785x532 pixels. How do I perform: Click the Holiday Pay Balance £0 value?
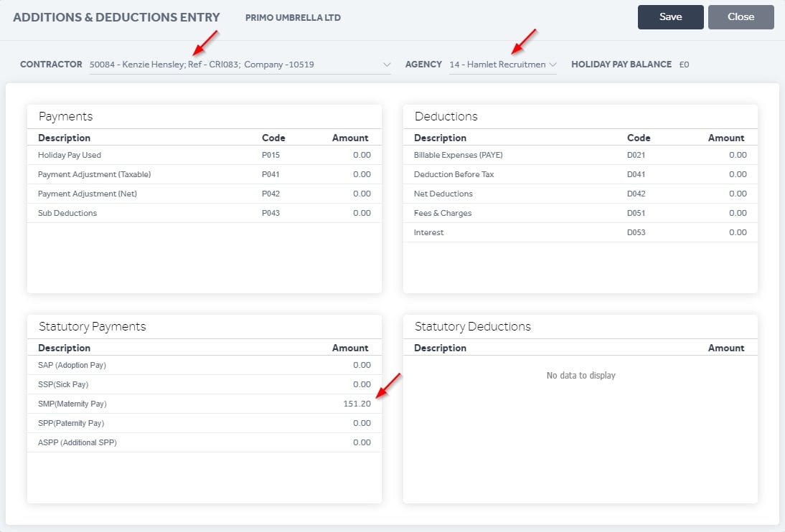tap(684, 65)
